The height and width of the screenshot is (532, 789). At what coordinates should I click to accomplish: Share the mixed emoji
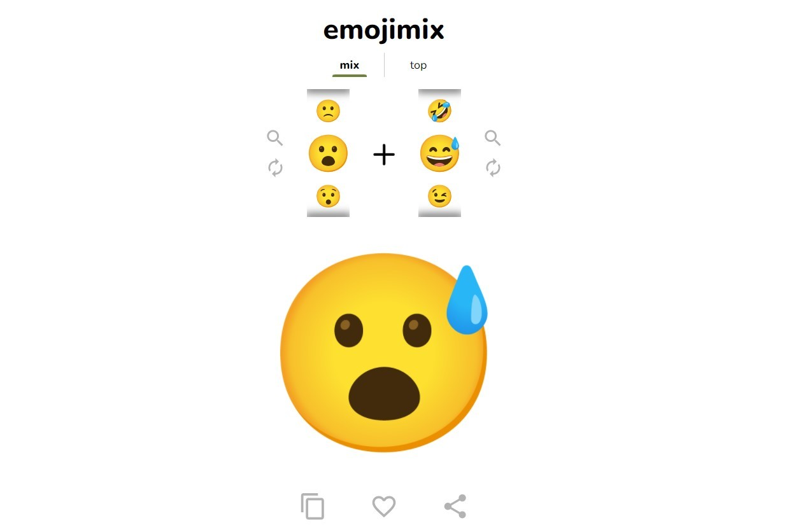455,507
